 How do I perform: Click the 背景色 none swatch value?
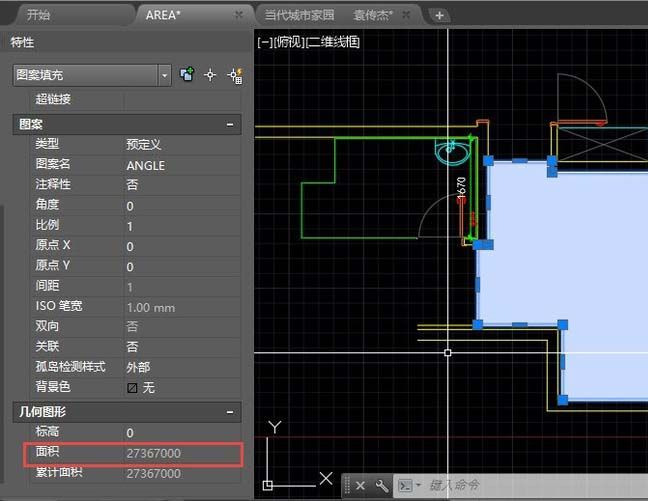pyautogui.click(x=140, y=387)
